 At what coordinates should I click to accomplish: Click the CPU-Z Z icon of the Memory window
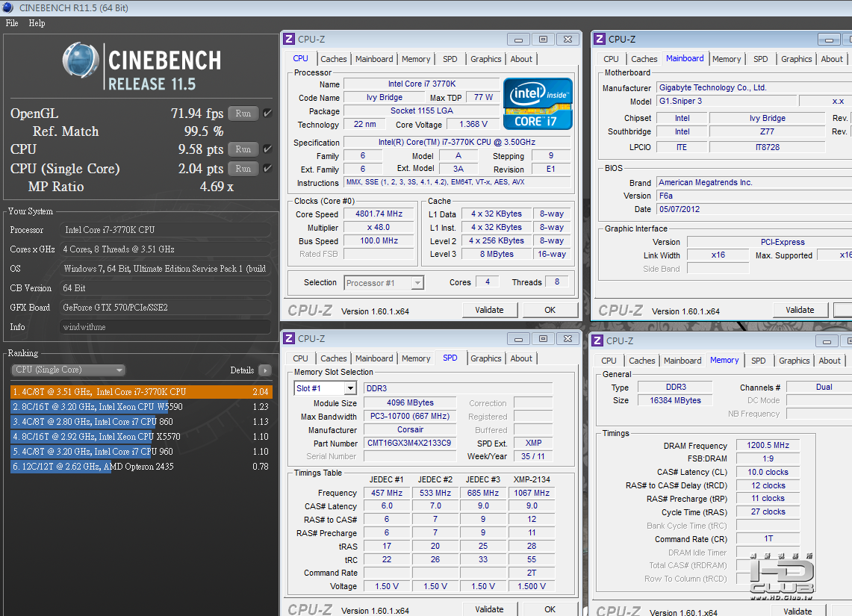(x=597, y=340)
